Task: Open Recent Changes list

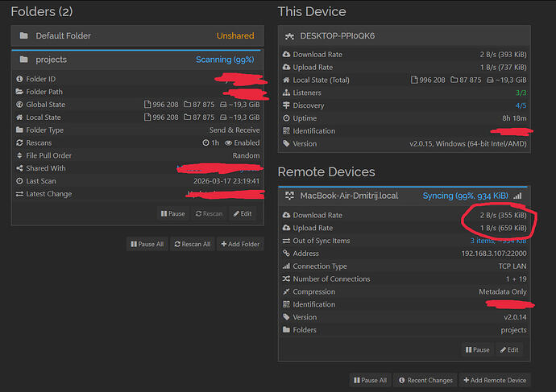Action: (427, 380)
